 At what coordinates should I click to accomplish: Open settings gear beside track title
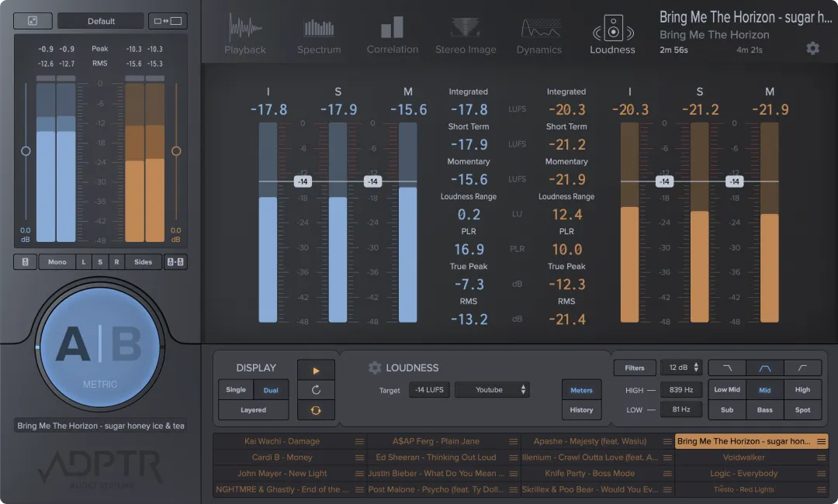point(812,49)
